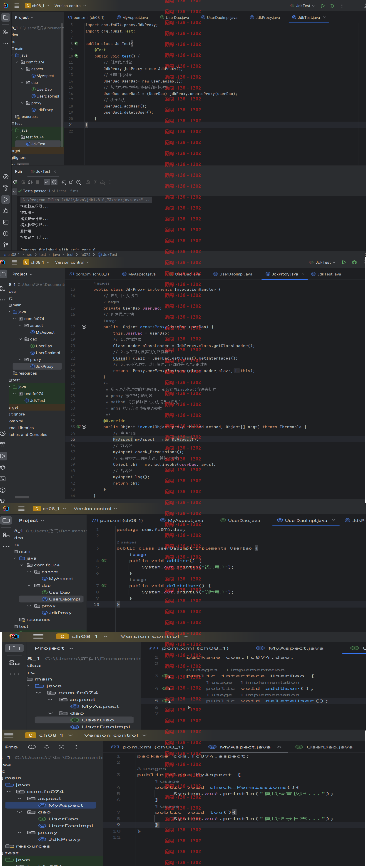This screenshot has width=366, height=868.
Task: Open Debug tool window beside Run panel
Action: [x=6, y=211]
